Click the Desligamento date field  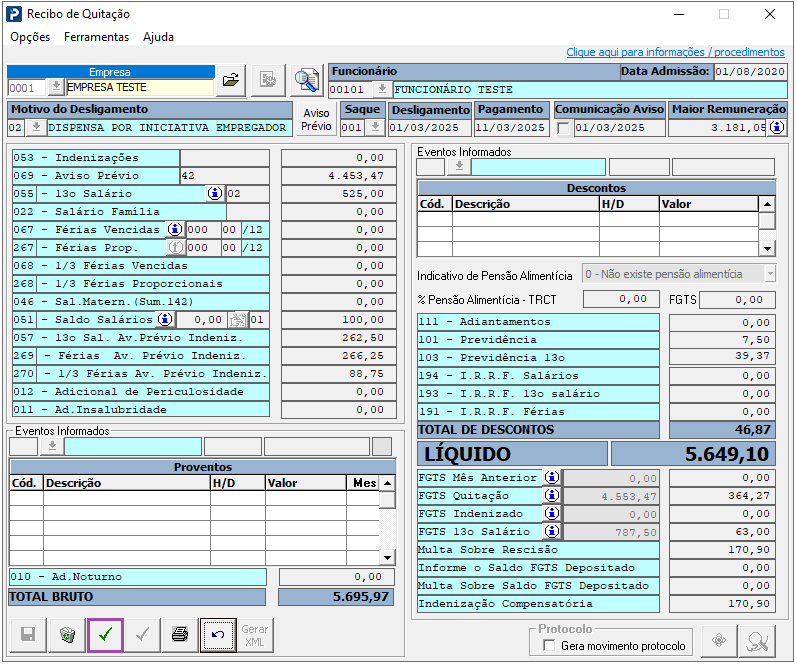pos(429,128)
